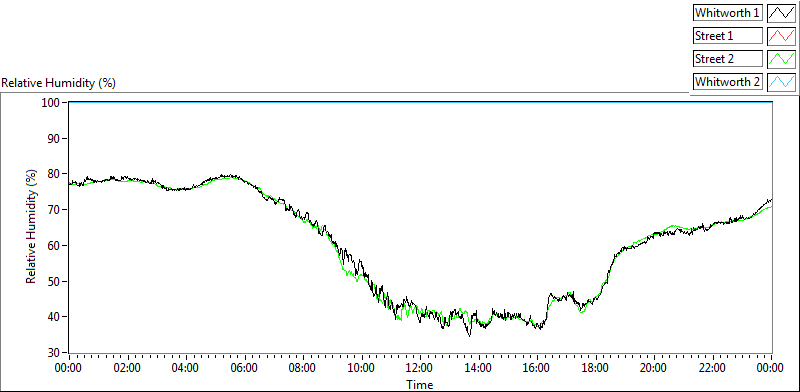Screen dimensions: 800x392
Task: Click the 14:00 time axis marker
Action: (x=479, y=368)
